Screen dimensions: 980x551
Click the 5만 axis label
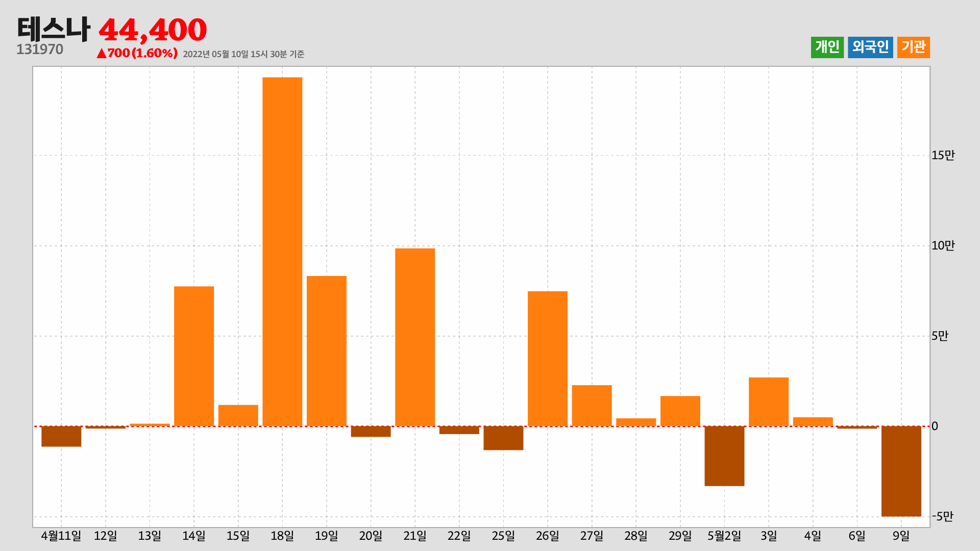click(x=940, y=336)
